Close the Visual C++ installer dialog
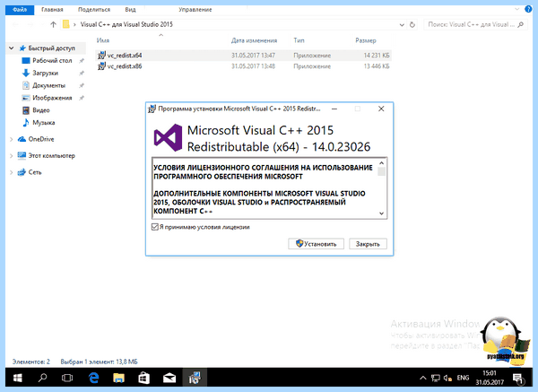538x392 pixels. pyautogui.click(x=381, y=109)
